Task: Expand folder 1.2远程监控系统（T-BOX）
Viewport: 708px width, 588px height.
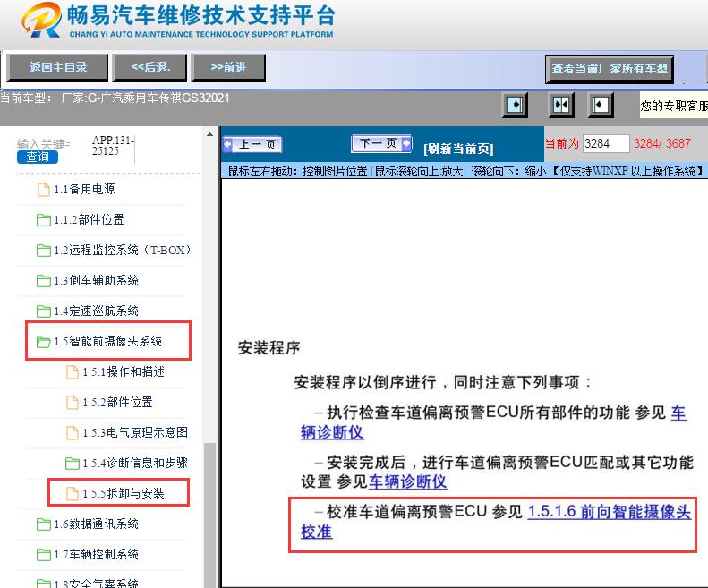Action: [x=123, y=251]
